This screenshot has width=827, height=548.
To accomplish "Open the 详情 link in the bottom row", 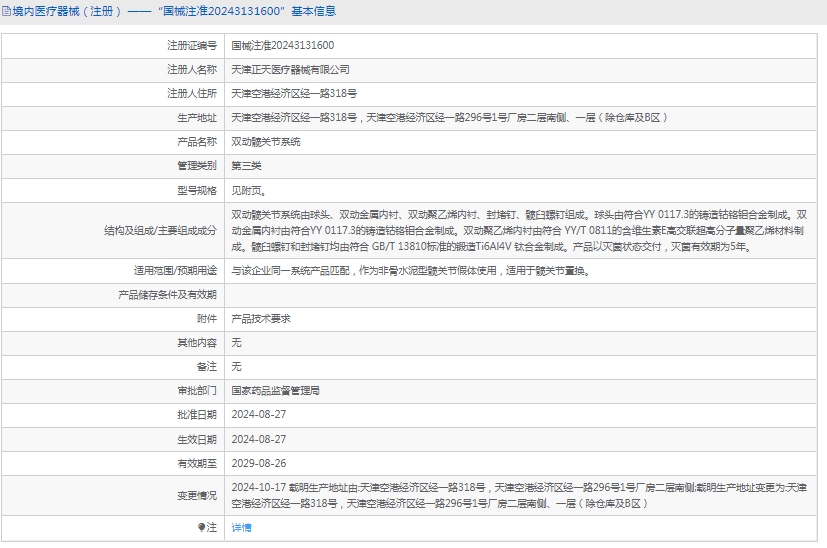I will pos(241,527).
